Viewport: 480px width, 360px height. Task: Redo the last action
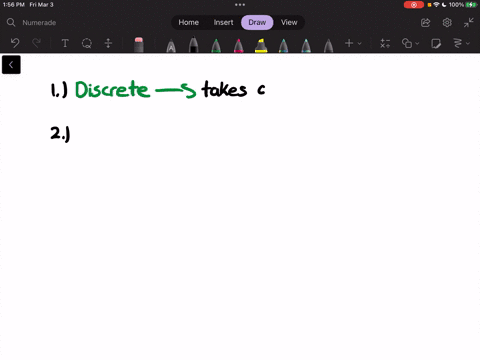pos(36,43)
